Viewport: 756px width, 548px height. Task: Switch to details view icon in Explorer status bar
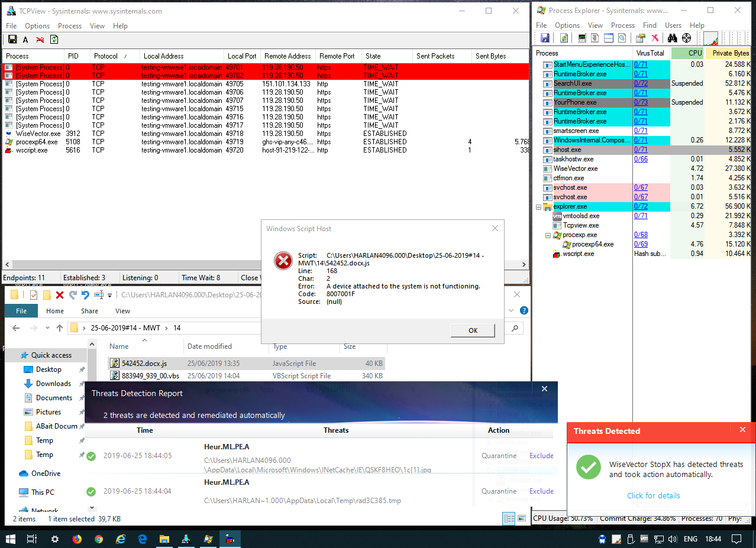pyautogui.click(x=508, y=518)
